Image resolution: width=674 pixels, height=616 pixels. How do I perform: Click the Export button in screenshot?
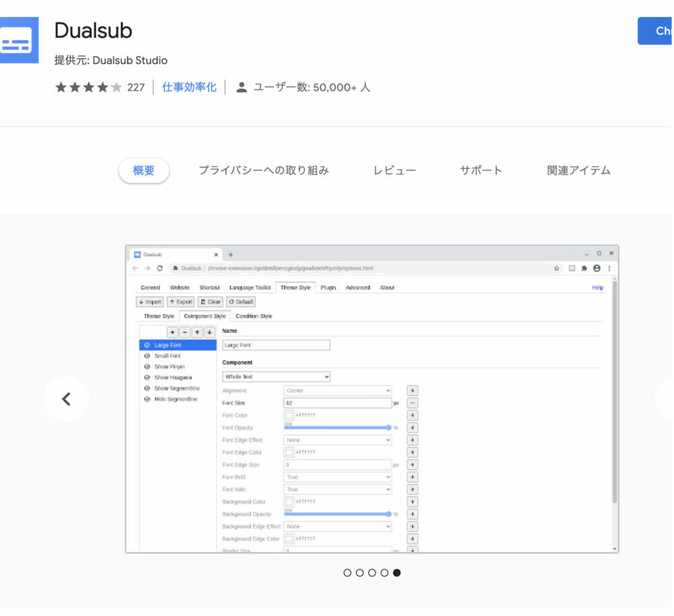(x=181, y=302)
